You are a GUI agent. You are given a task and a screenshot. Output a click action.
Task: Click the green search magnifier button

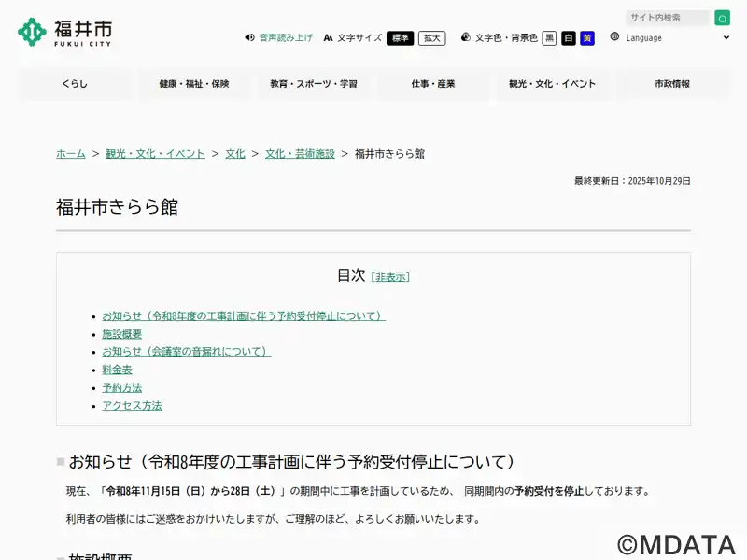(722, 18)
